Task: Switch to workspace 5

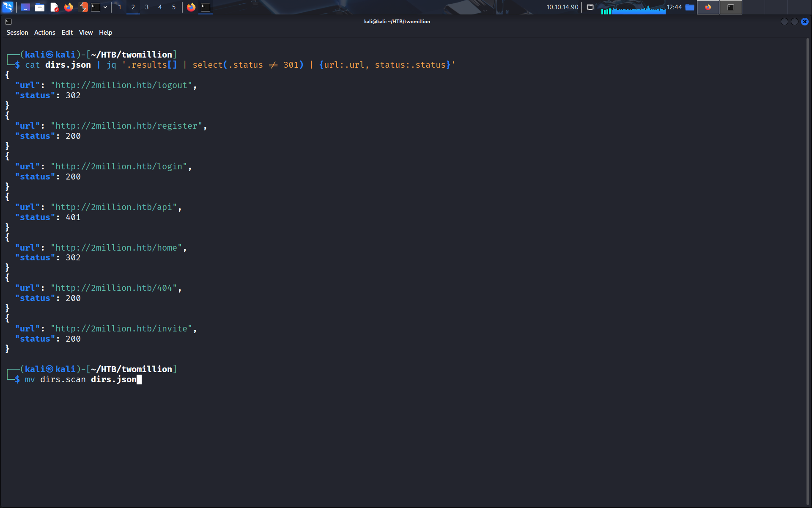Action: tap(173, 7)
